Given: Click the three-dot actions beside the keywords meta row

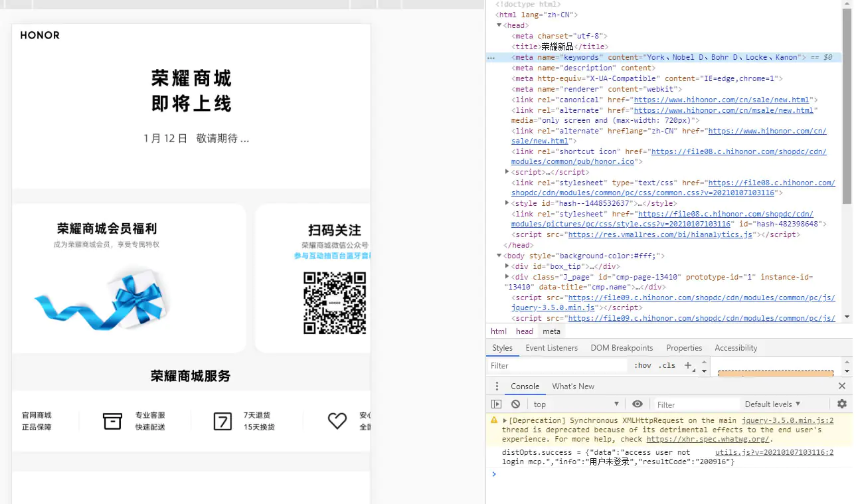Looking at the screenshot, I should point(491,58).
